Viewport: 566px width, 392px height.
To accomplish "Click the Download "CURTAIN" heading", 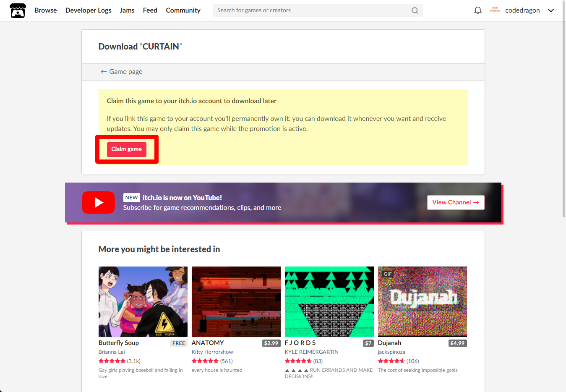I will (x=140, y=47).
